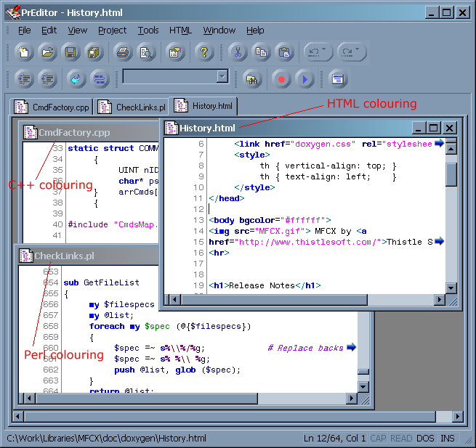Image resolution: width=476 pixels, height=448 pixels.
Task: Click History.html vertical scrollbar up arrow
Action: point(451,149)
